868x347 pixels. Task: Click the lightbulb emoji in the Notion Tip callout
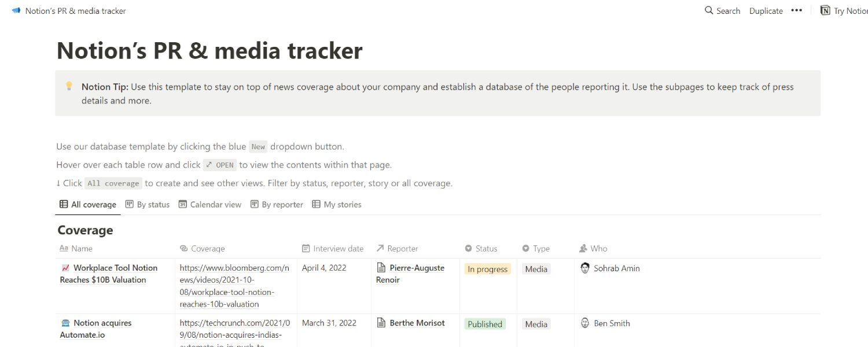[x=69, y=86]
